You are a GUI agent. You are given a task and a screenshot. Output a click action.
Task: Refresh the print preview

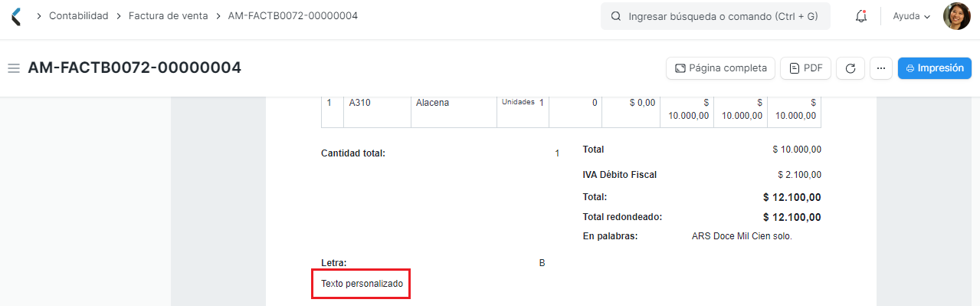[x=850, y=68]
